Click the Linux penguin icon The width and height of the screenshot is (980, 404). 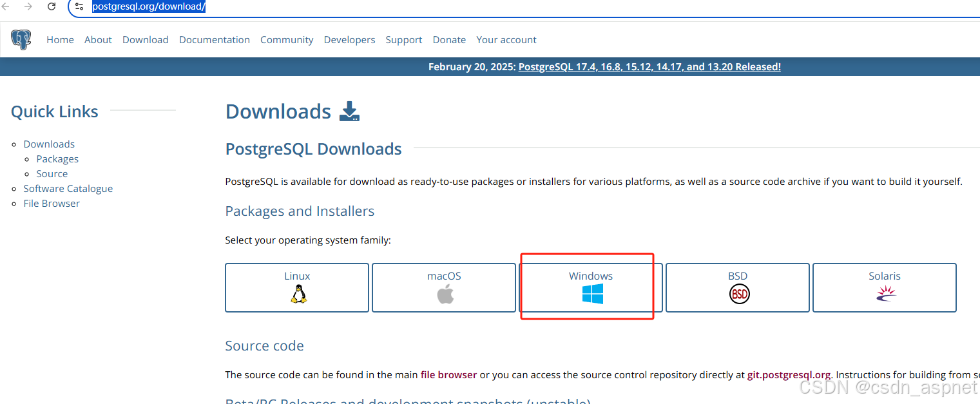coord(298,294)
